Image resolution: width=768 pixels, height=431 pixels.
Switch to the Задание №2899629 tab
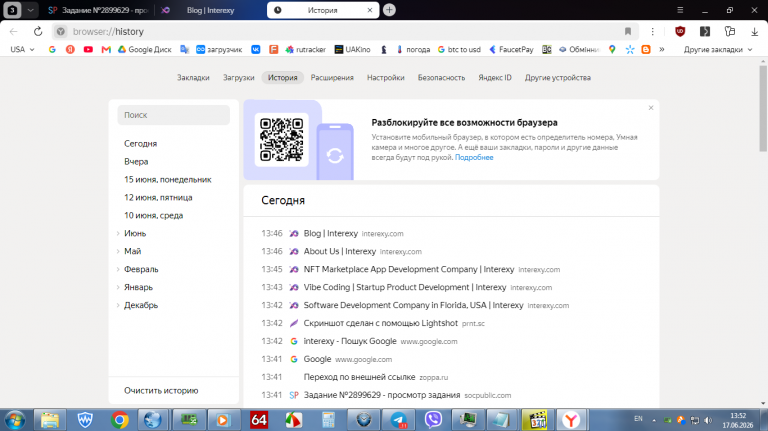point(99,10)
